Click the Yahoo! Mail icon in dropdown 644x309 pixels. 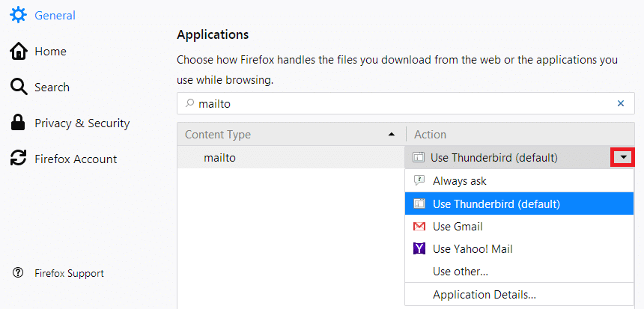click(419, 248)
